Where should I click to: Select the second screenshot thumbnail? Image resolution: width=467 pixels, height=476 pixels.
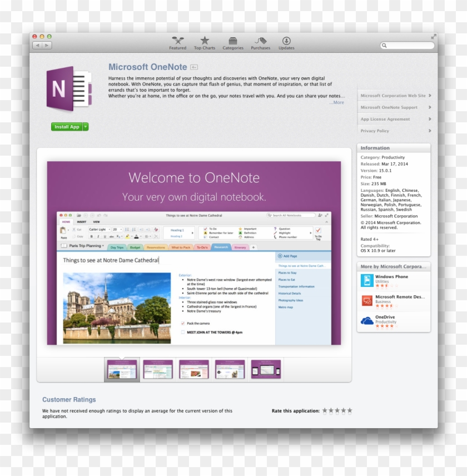(x=158, y=369)
